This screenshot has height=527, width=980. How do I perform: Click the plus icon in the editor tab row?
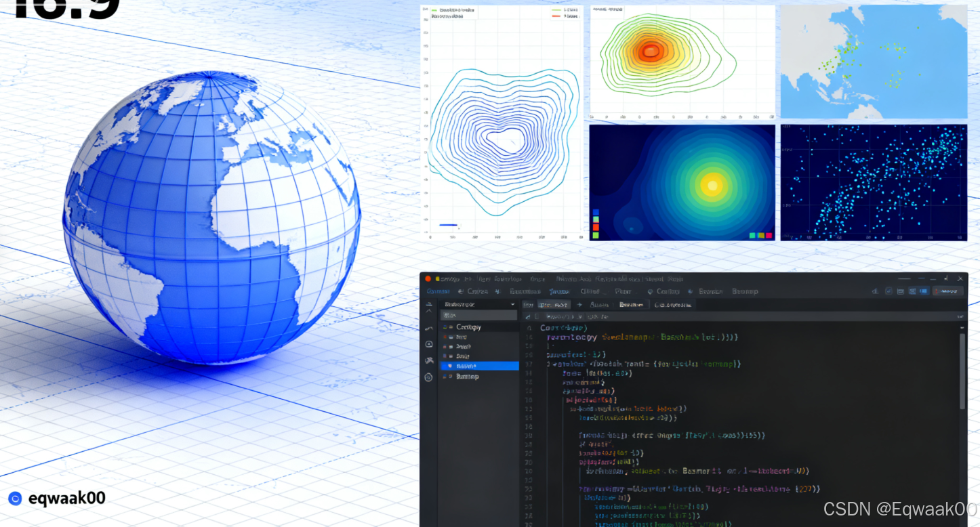click(x=579, y=305)
